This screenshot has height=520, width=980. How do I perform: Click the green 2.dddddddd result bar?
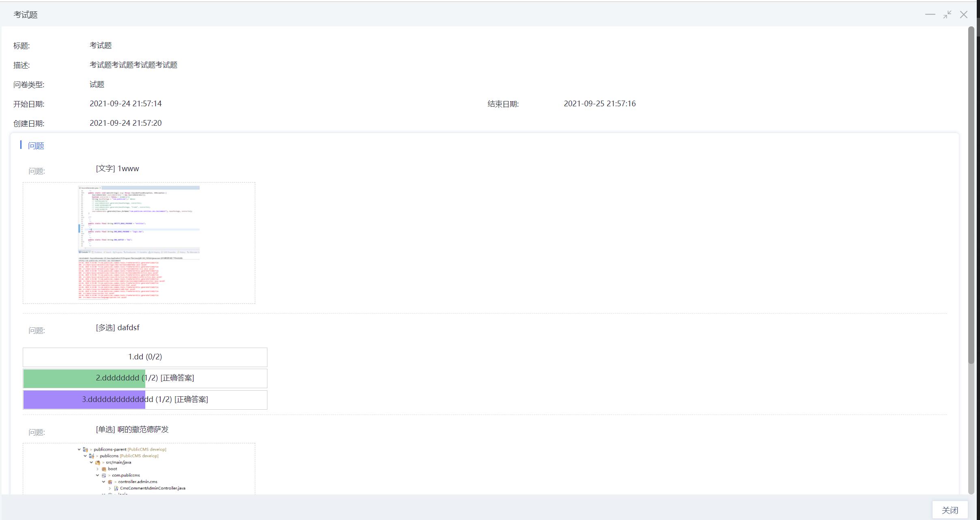click(84, 378)
